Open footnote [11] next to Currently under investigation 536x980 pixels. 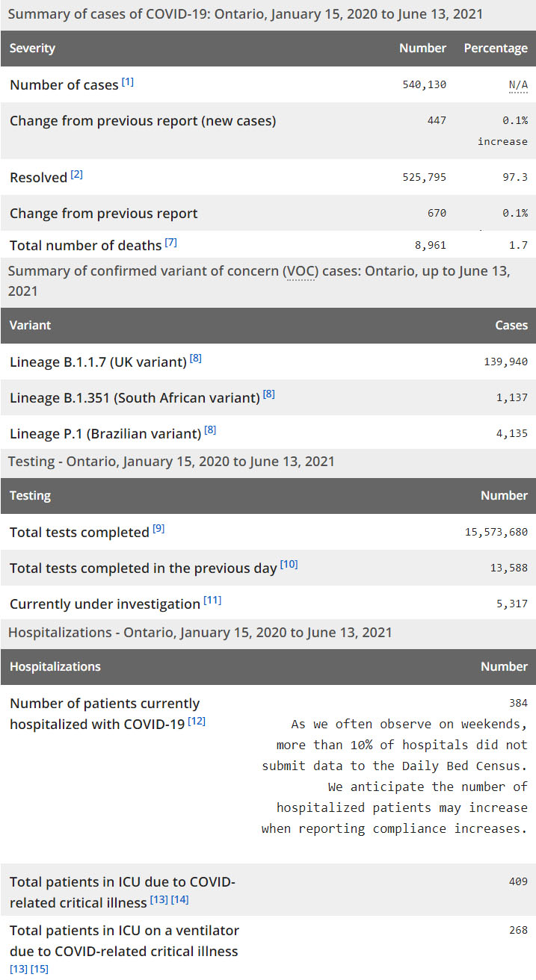pos(212,601)
